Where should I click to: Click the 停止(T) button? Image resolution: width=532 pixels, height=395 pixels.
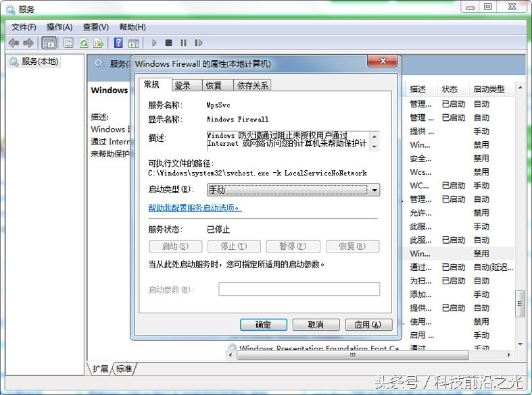234,246
